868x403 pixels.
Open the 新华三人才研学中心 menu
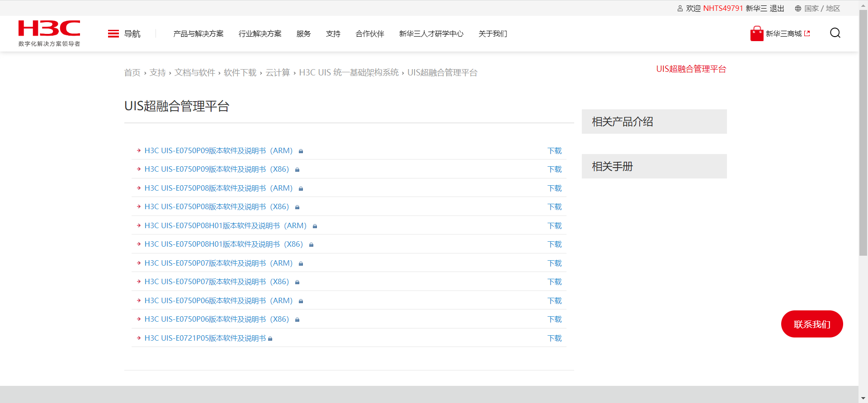click(x=431, y=34)
